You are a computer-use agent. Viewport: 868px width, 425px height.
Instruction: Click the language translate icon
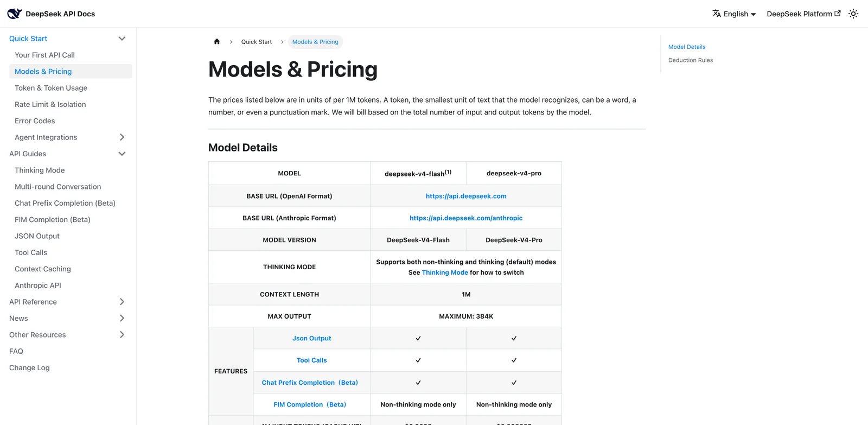point(717,14)
